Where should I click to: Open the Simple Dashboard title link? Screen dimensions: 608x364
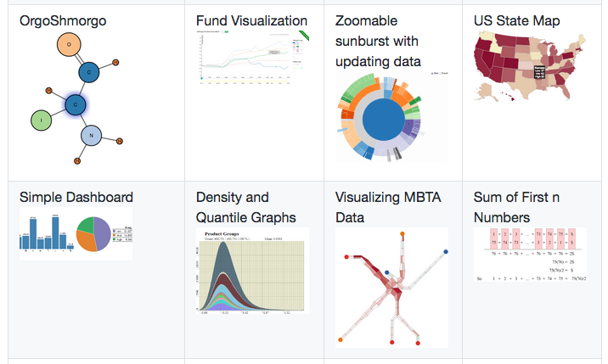click(76, 197)
